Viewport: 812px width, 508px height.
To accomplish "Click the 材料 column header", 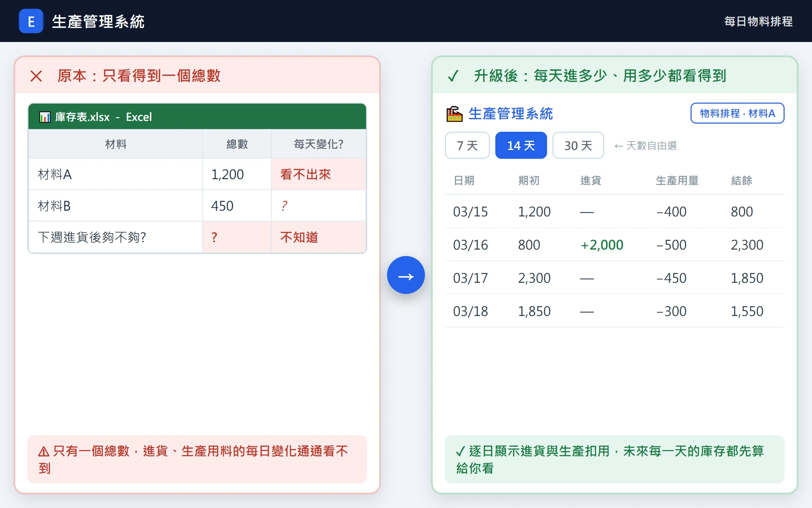I will click(116, 144).
